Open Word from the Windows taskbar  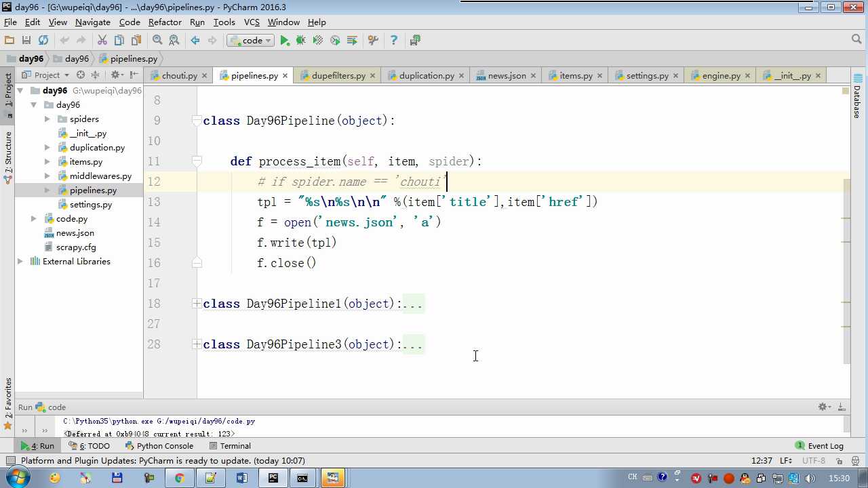(x=242, y=478)
